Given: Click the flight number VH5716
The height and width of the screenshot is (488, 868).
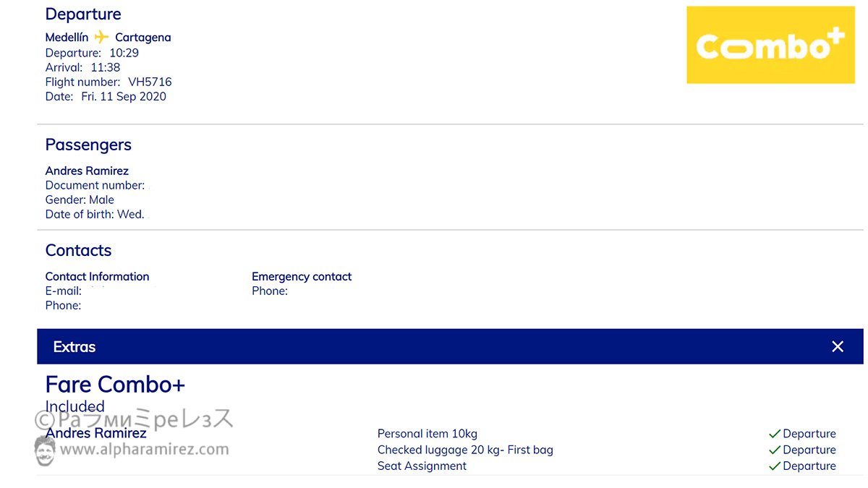Looking at the screenshot, I should coord(150,82).
